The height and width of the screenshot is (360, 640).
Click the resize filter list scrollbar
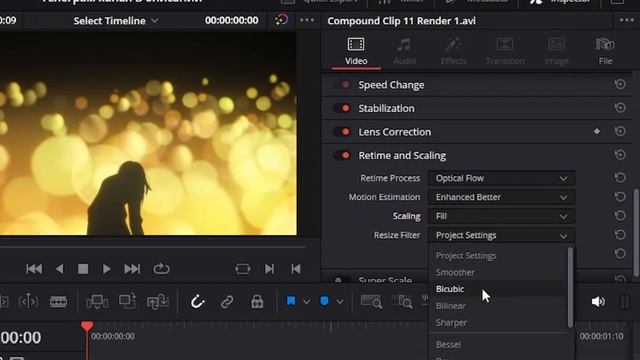tap(570, 287)
